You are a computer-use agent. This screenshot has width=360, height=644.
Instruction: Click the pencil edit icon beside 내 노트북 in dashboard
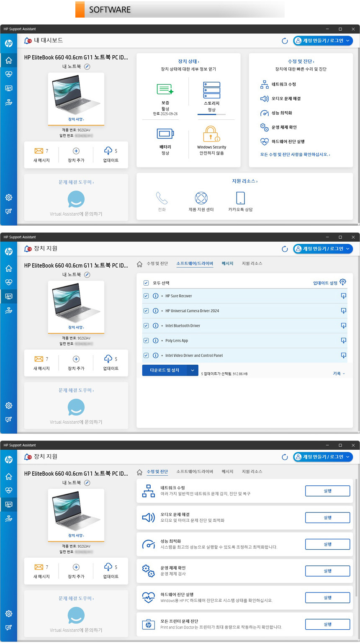[87, 67]
